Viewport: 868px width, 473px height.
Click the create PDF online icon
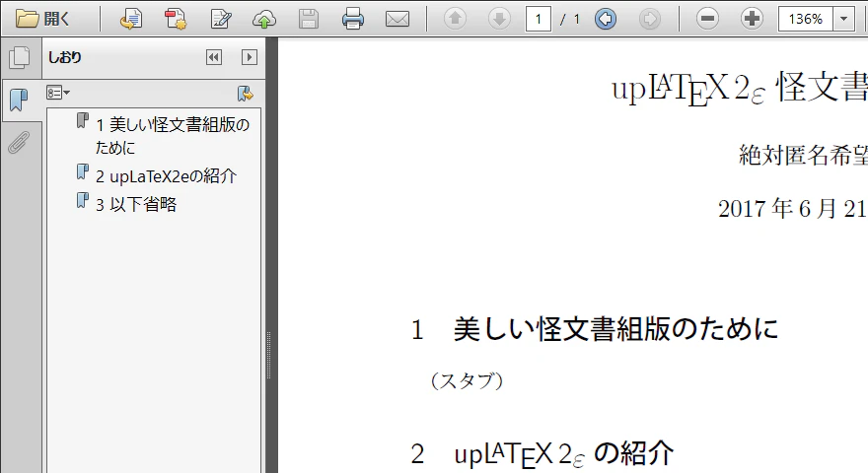[x=131, y=19]
